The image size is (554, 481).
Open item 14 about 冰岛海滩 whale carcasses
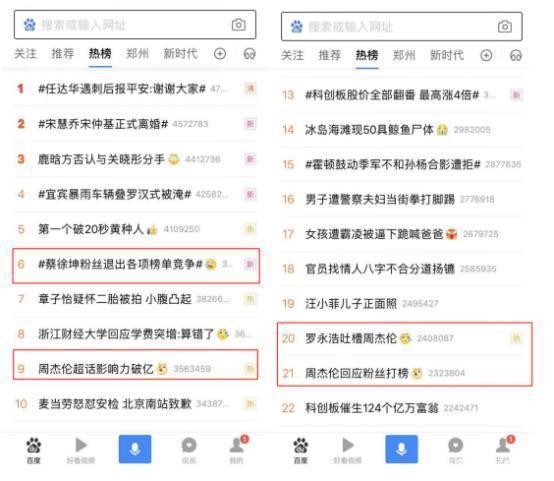(403, 130)
